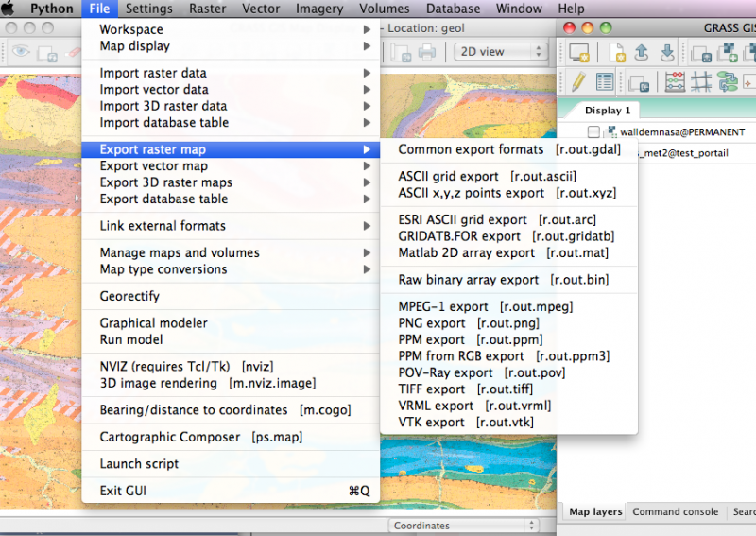Image resolution: width=756 pixels, height=536 pixels.
Task: Open the attribute table icon
Action: pos(605,82)
